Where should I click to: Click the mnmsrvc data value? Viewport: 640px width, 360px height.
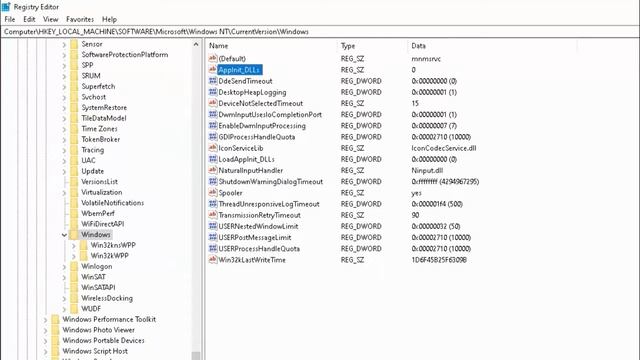coord(426,59)
